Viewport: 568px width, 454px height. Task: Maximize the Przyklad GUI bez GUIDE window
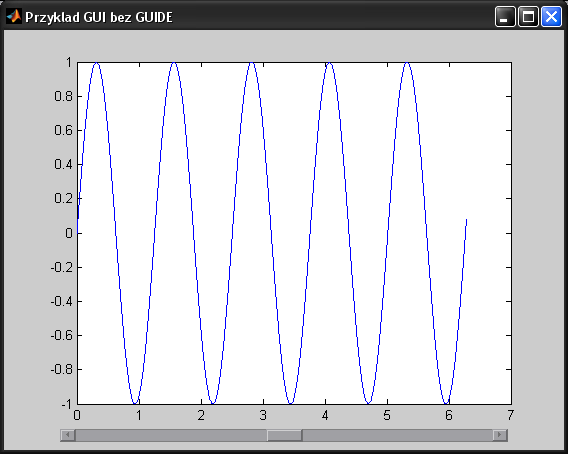pyautogui.click(x=528, y=17)
